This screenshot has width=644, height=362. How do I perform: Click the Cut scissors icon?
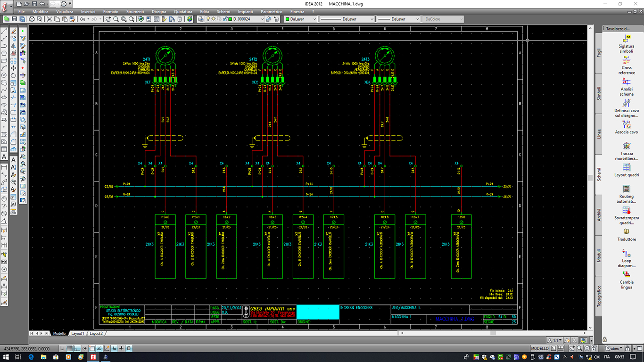[49, 19]
